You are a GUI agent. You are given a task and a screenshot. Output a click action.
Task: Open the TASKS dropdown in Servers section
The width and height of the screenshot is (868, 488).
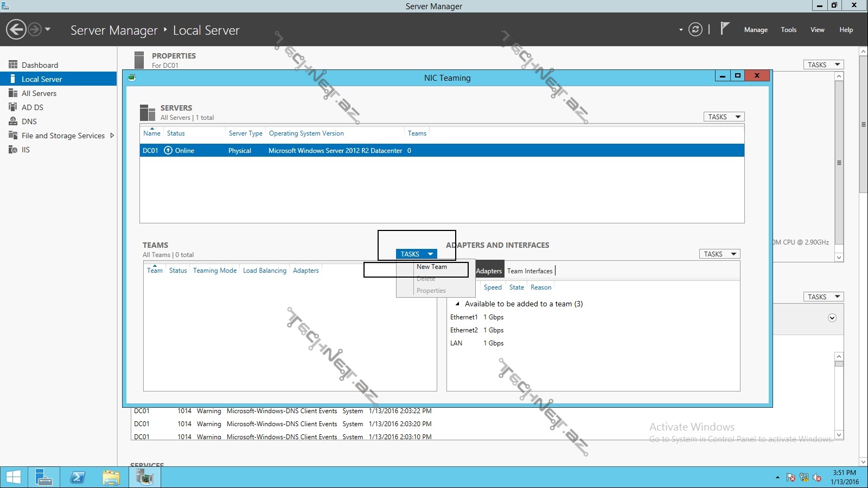(x=724, y=117)
